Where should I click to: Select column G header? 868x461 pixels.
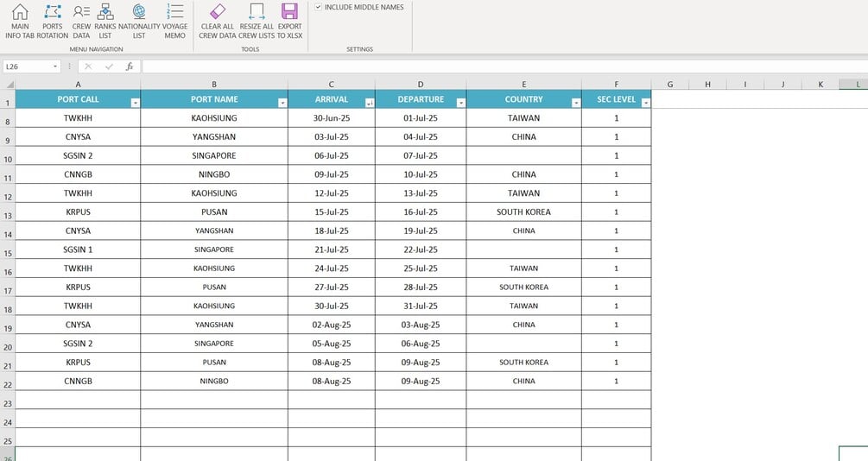pos(670,84)
